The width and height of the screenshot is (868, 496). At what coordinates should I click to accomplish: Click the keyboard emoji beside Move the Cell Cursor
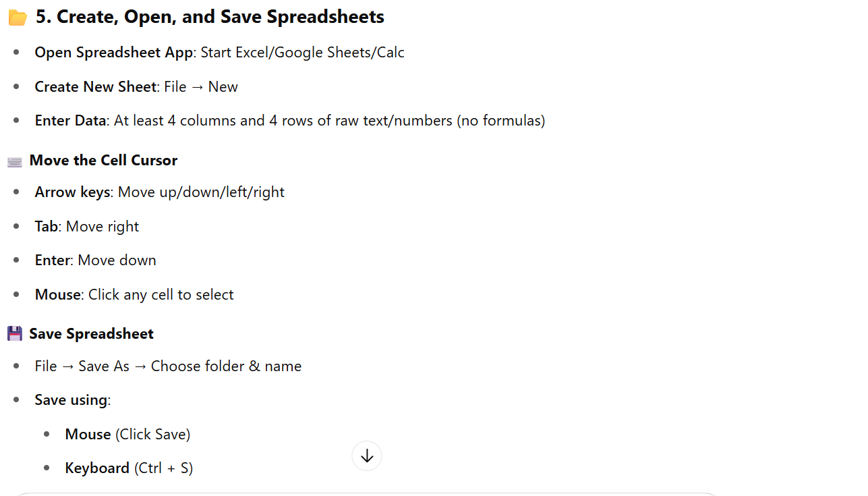coord(15,161)
